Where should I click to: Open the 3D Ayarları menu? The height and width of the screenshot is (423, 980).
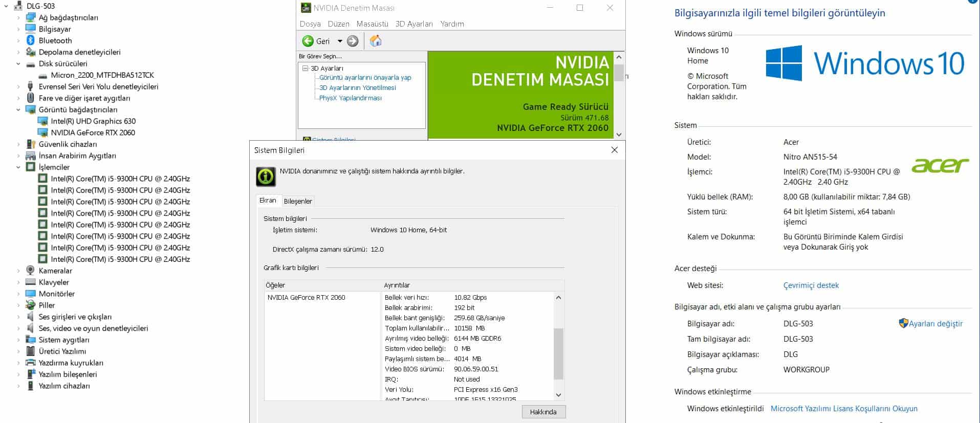point(414,24)
